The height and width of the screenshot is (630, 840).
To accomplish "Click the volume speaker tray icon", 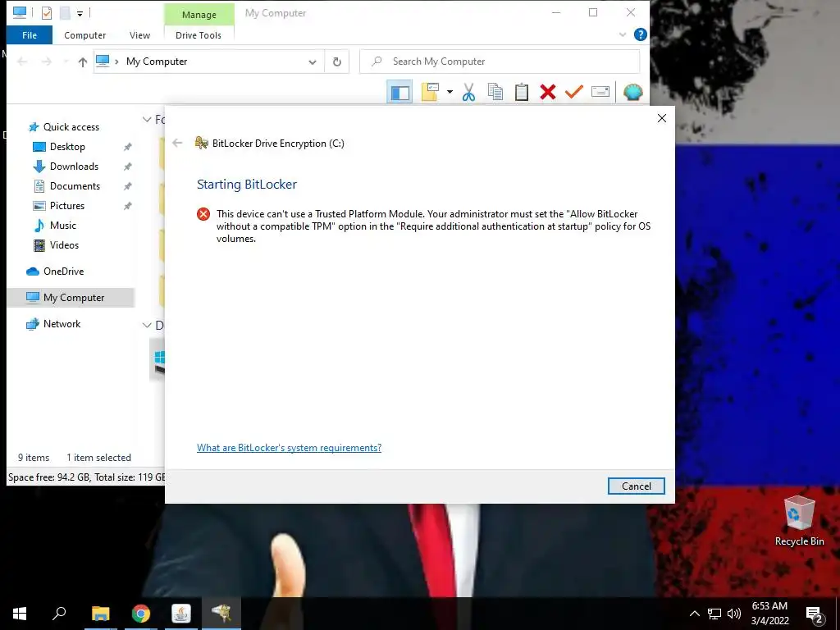I will (734, 614).
